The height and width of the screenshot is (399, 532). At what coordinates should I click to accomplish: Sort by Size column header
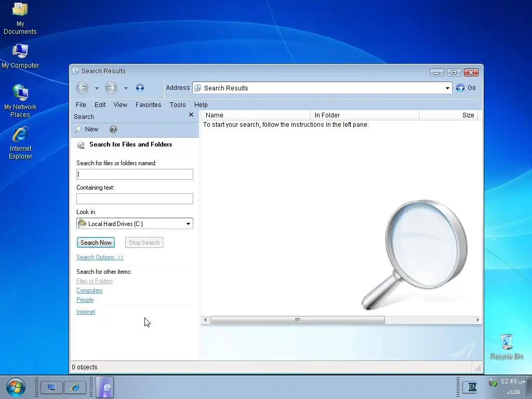pyautogui.click(x=448, y=115)
